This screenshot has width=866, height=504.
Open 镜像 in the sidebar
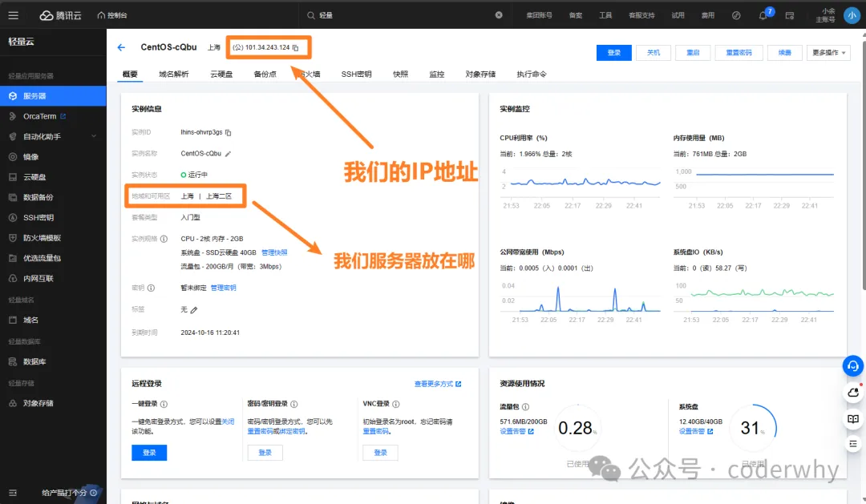click(53, 157)
